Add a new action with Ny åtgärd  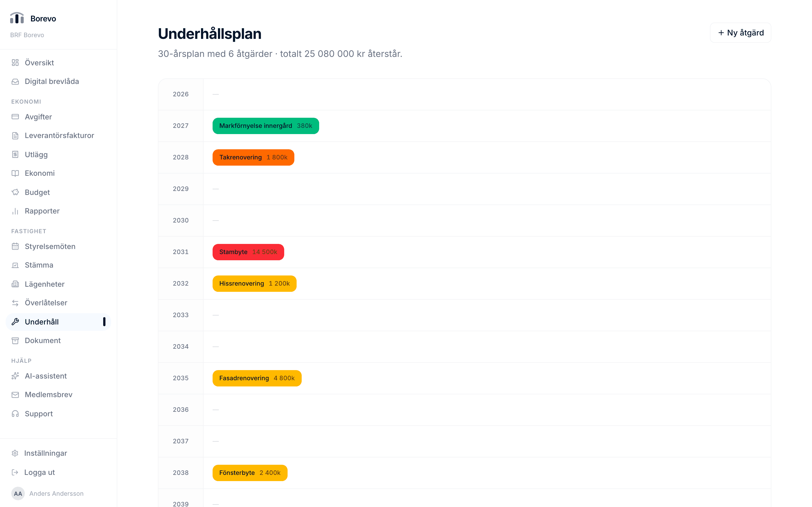741,33
